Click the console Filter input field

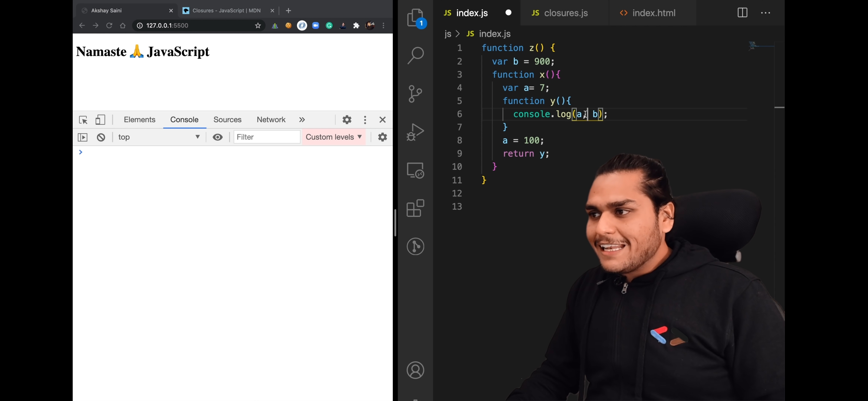tap(267, 137)
